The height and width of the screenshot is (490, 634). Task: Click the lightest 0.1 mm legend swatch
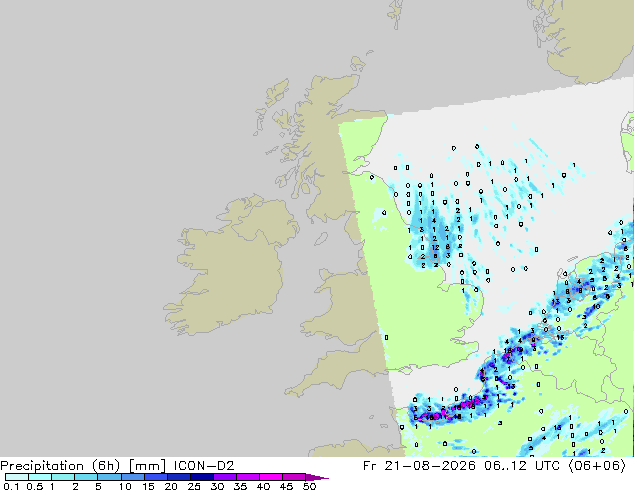pyautogui.click(x=16, y=477)
